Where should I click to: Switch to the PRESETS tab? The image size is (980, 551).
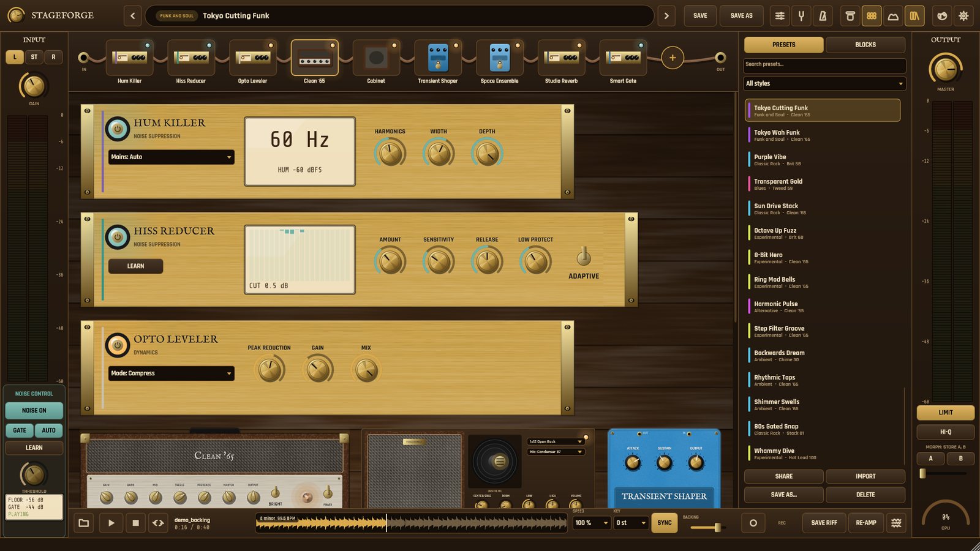point(784,45)
